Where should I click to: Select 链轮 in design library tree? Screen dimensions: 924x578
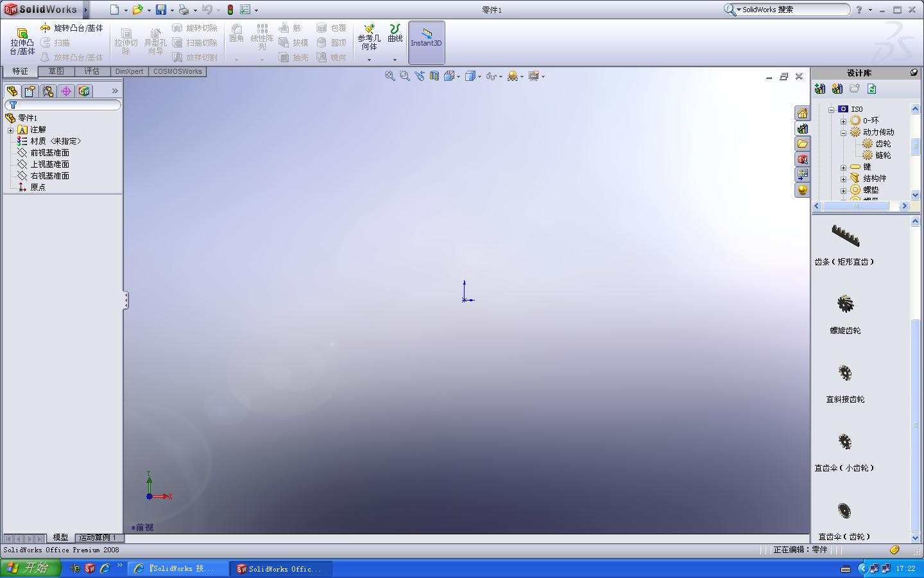[x=884, y=155]
